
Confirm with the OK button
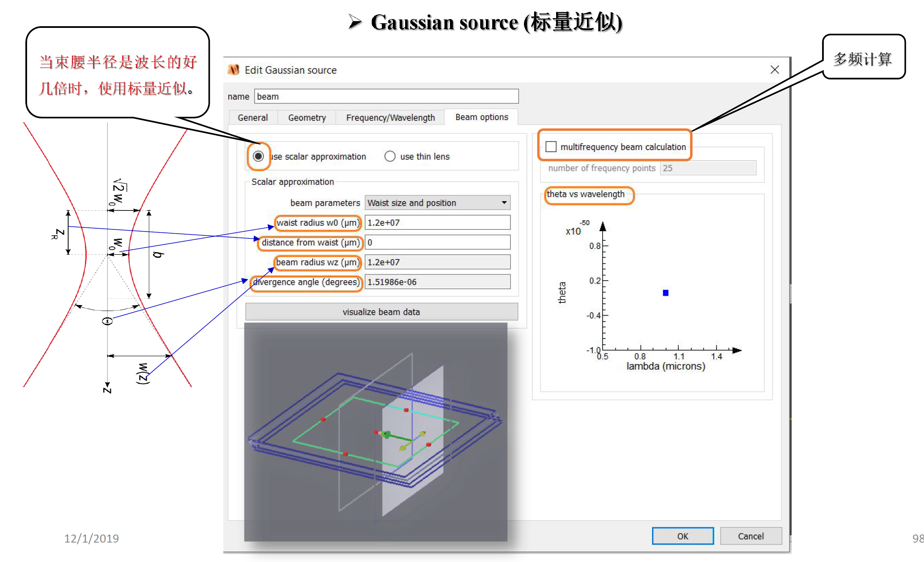[683, 536]
